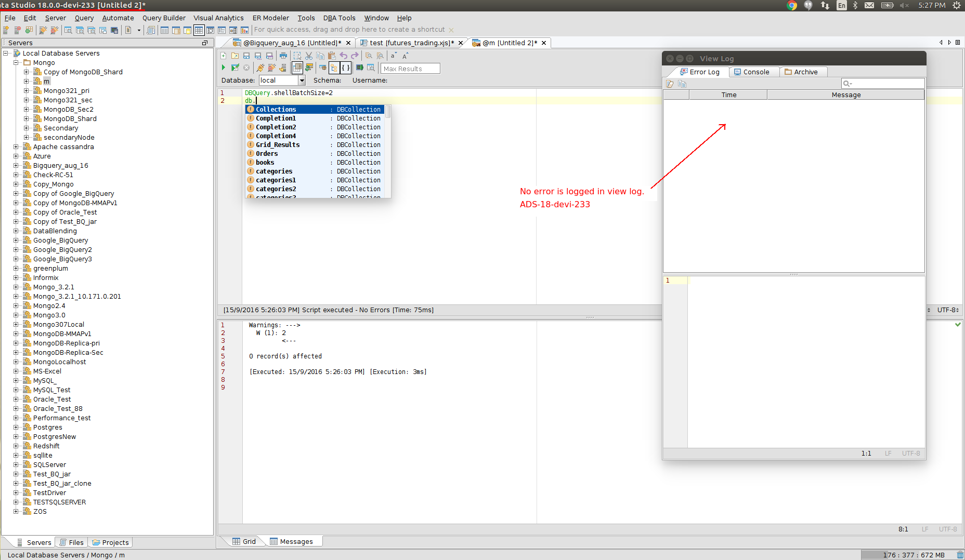965x560 pixels.
Task: Click the mail envelope icon in top panel
Action: point(869,5)
